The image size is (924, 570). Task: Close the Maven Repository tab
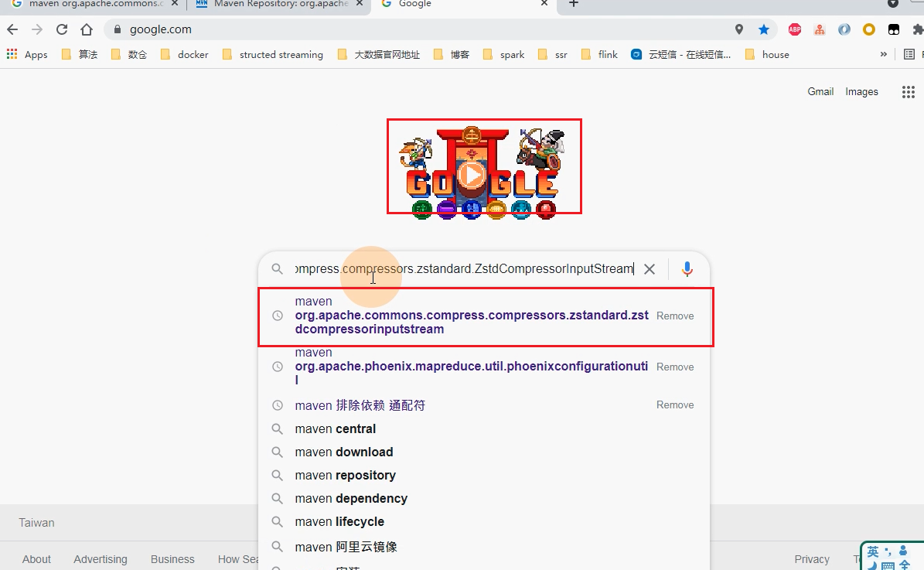360,4
